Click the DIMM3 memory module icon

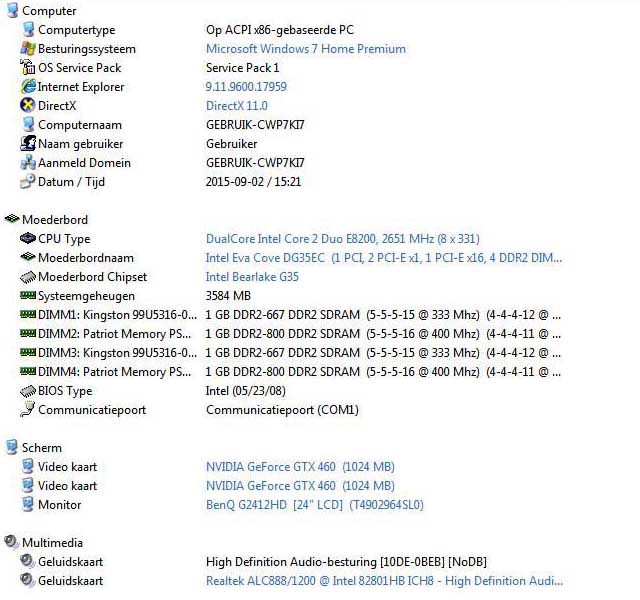click(28, 352)
